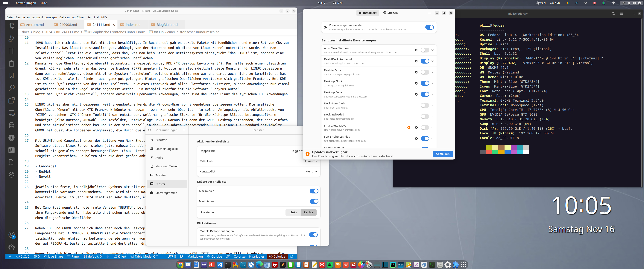Click Go Live in the status bar
The height and width of the screenshot is (269, 644).
pos(215,256)
